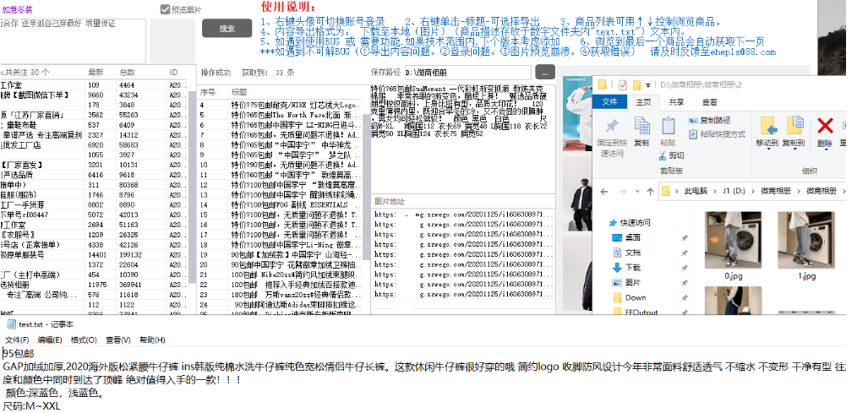The height and width of the screenshot is (413, 868).
Task: Click the 复制到 copy-to folder icon
Action: tap(794, 126)
